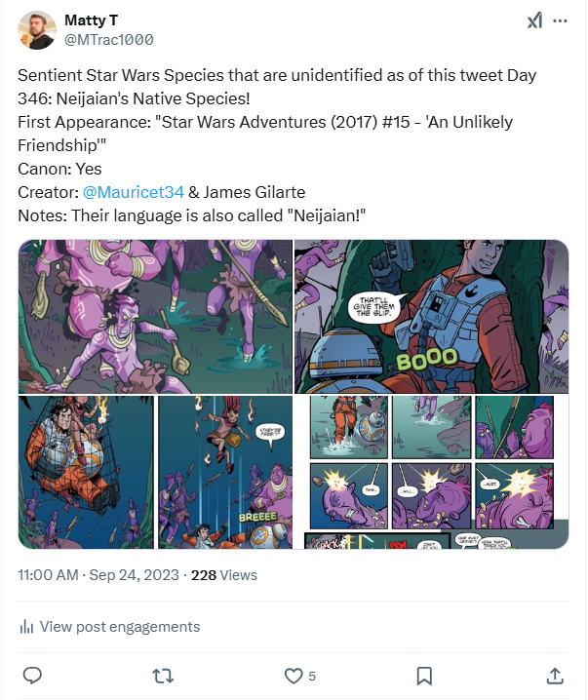Open View post engagements
Screen dimensions: 588x700
(x=120, y=627)
